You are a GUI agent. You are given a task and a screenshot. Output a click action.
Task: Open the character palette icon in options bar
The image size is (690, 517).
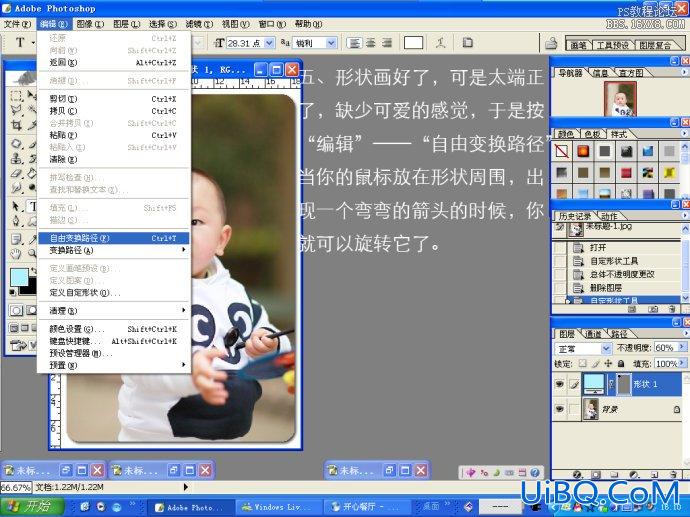(467, 43)
